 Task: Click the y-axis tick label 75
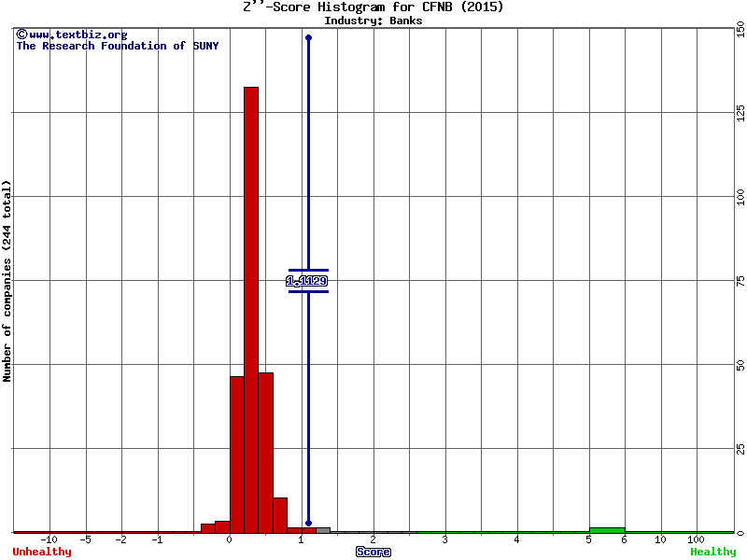(x=740, y=281)
